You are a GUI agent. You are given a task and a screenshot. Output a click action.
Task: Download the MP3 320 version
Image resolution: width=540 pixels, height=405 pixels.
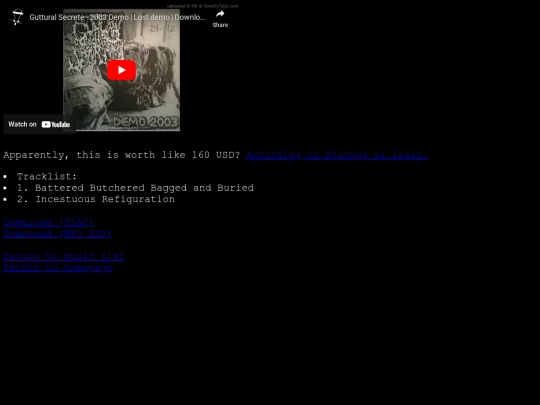[58, 233]
